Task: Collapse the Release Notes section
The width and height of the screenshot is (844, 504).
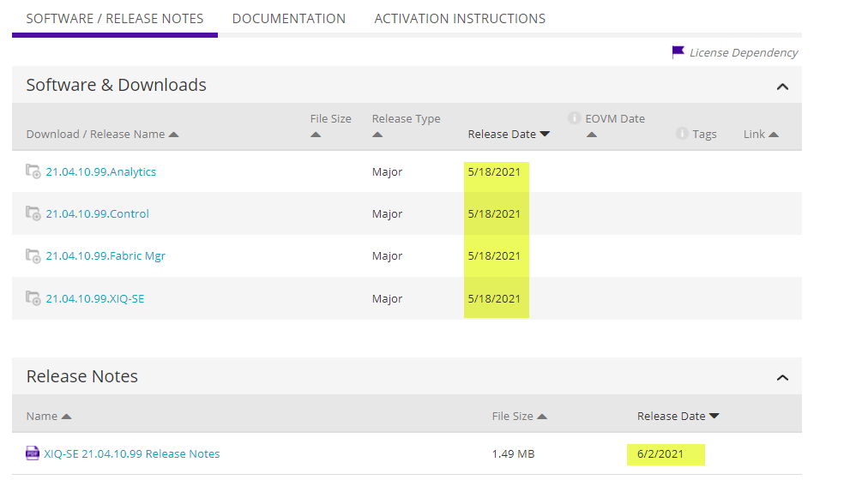Action: [781, 377]
